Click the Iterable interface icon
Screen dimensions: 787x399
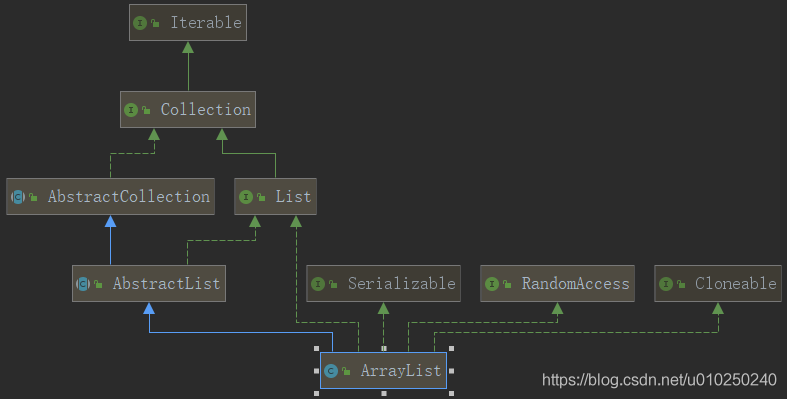140,23
